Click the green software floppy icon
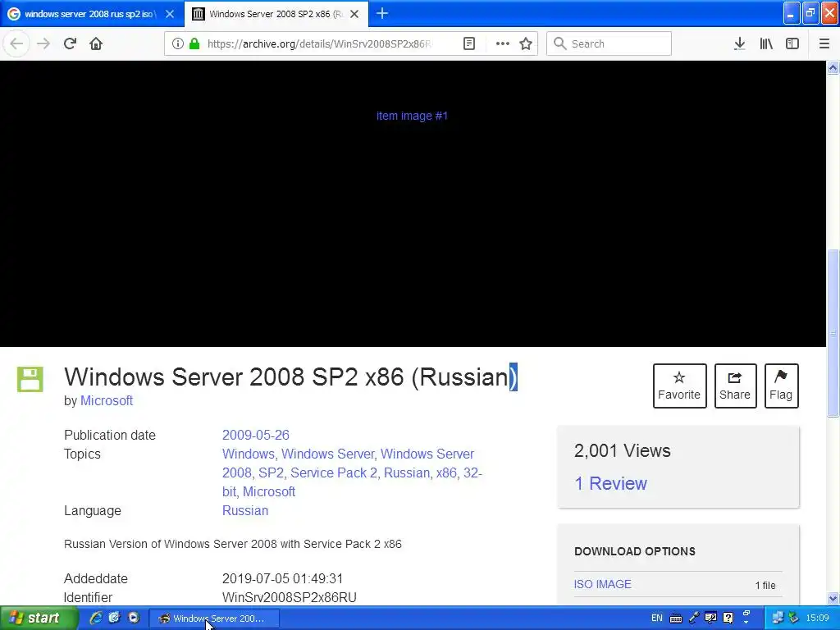 point(30,379)
